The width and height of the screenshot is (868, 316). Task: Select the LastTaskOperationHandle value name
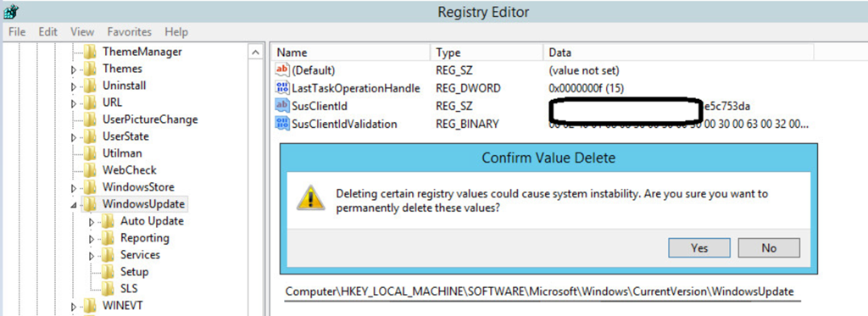[x=356, y=89]
